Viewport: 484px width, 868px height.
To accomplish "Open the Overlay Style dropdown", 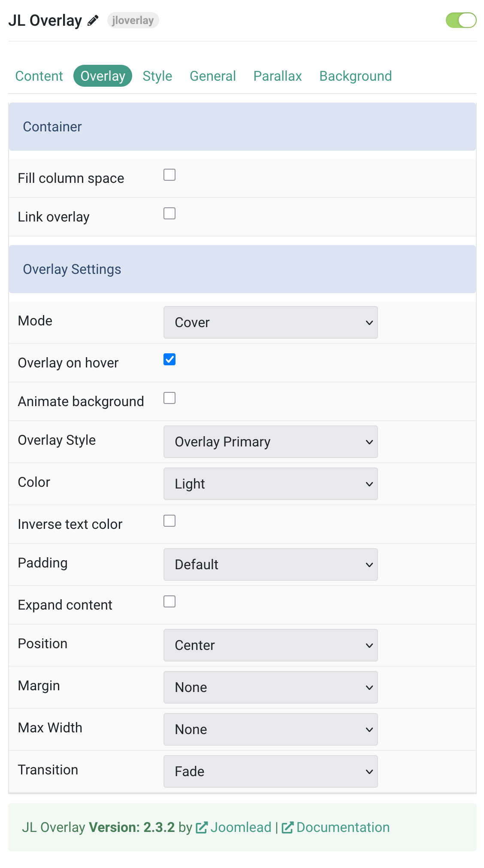I will [x=271, y=442].
